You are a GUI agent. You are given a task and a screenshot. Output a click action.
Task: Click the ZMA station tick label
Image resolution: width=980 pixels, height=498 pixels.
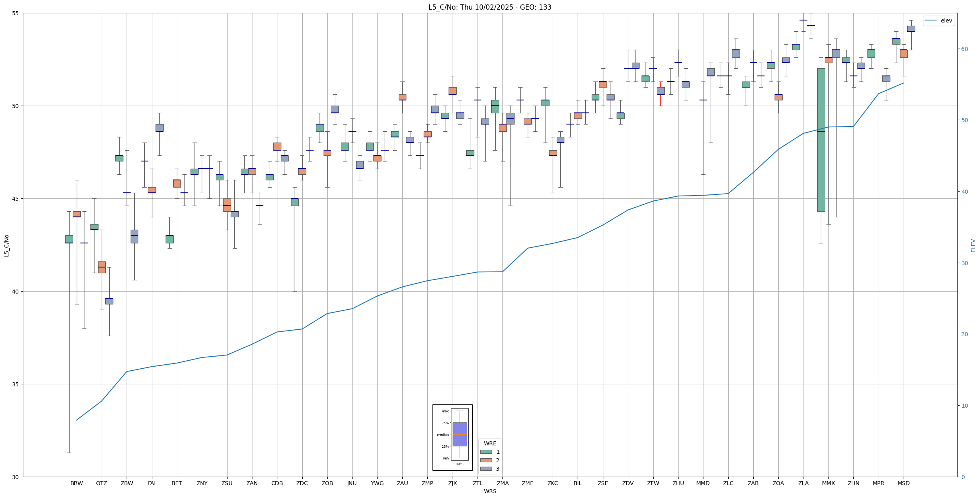click(502, 483)
